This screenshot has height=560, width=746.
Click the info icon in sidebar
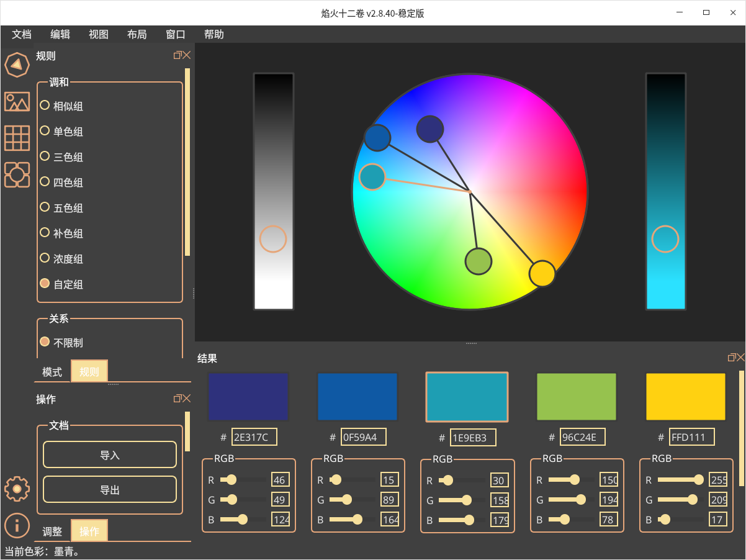(x=17, y=525)
